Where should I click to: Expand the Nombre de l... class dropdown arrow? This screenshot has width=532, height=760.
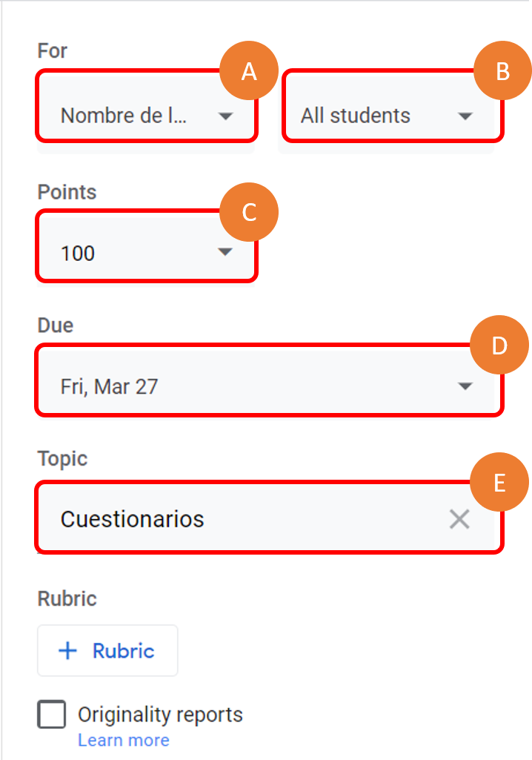click(x=226, y=116)
